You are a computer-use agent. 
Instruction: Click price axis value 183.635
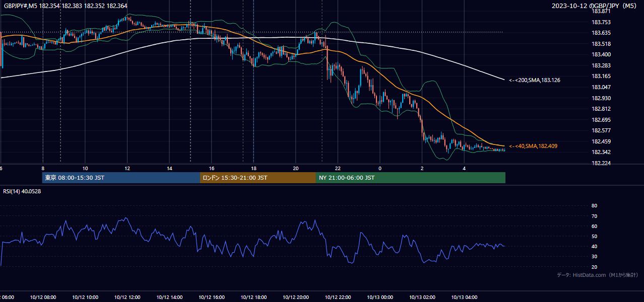click(601, 33)
